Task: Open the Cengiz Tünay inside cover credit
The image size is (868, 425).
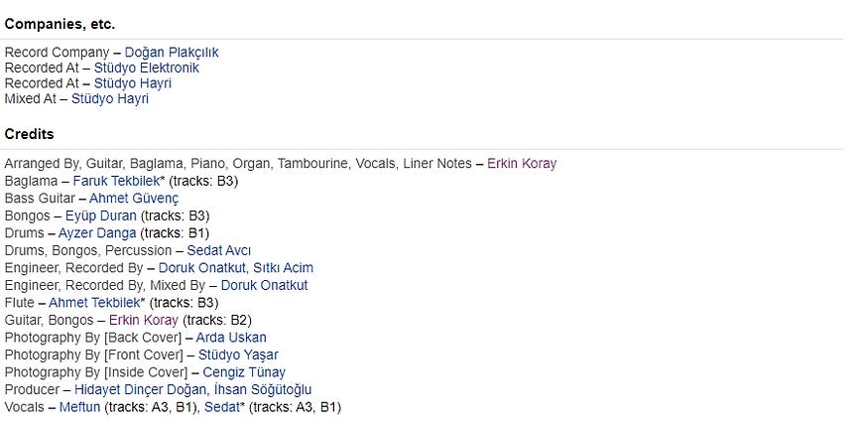Action: click(x=244, y=372)
